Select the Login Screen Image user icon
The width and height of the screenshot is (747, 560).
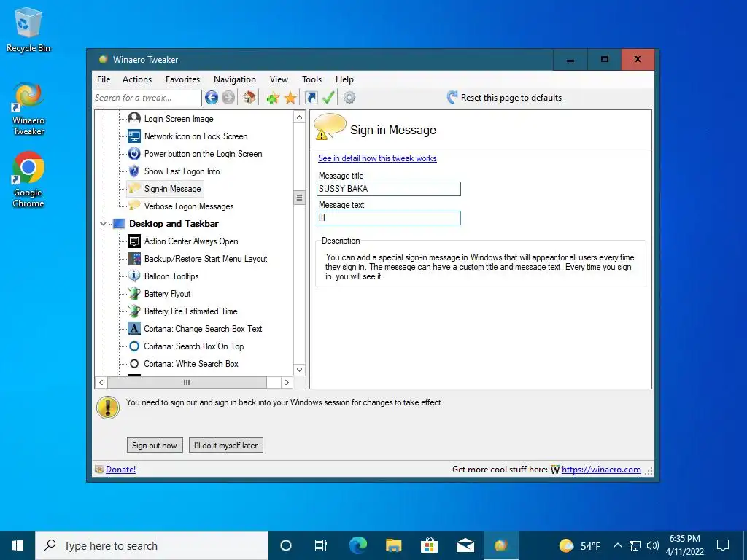(134, 118)
